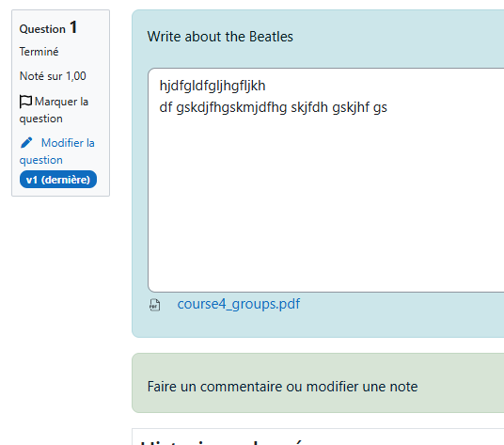This screenshot has height=445, width=504.
Task: Click the word 'question' under Marquer la
Action: (40, 119)
